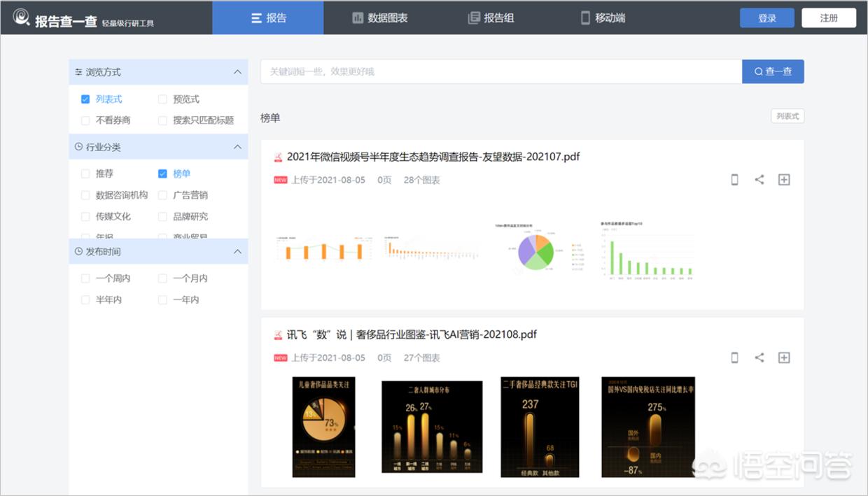Image resolution: width=868 pixels, height=496 pixels.
Task: Switch to the 数据图表 tab
Action: (380, 17)
